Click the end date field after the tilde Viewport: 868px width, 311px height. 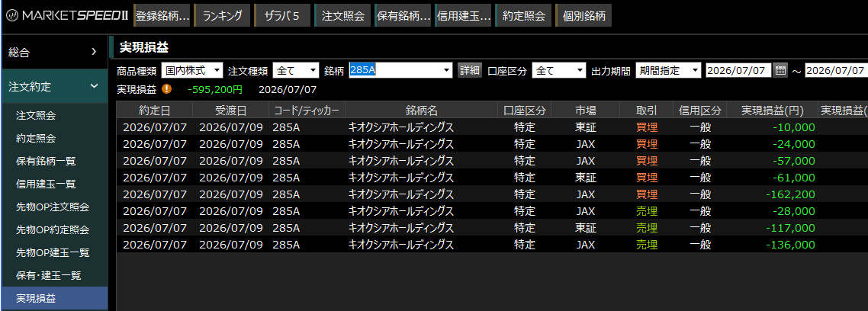pyautogui.click(x=837, y=70)
